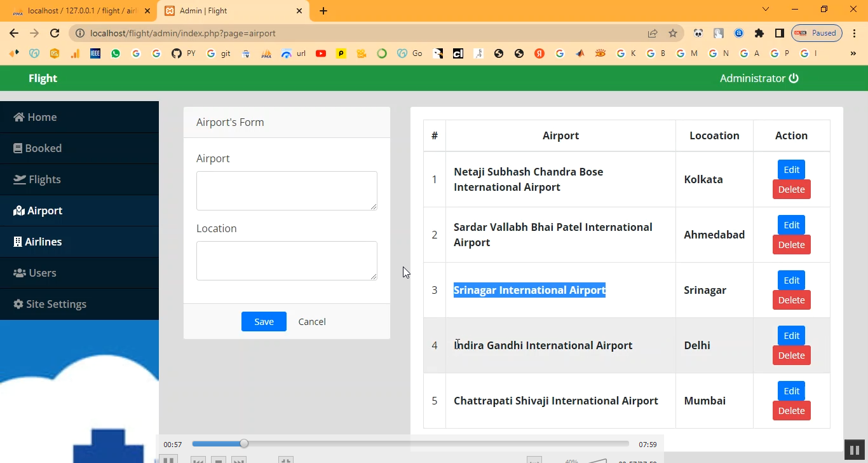The height and width of the screenshot is (463, 868).
Task: Delete the Ahmedabad airport row
Action: [x=791, y=245]
